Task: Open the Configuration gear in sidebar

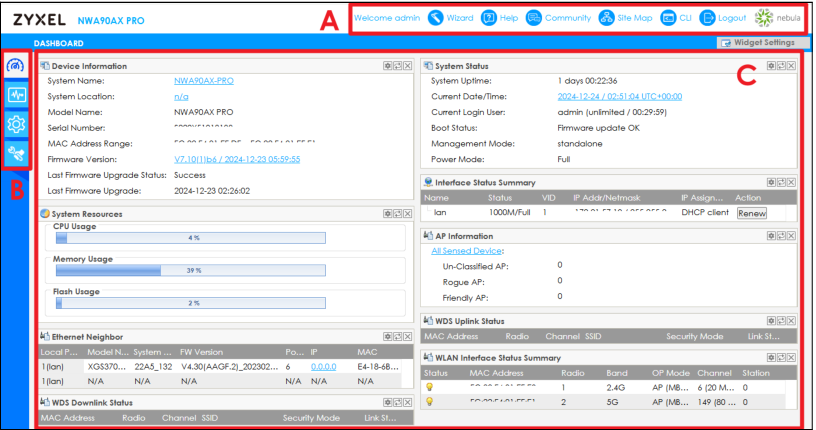Action: 15,124
